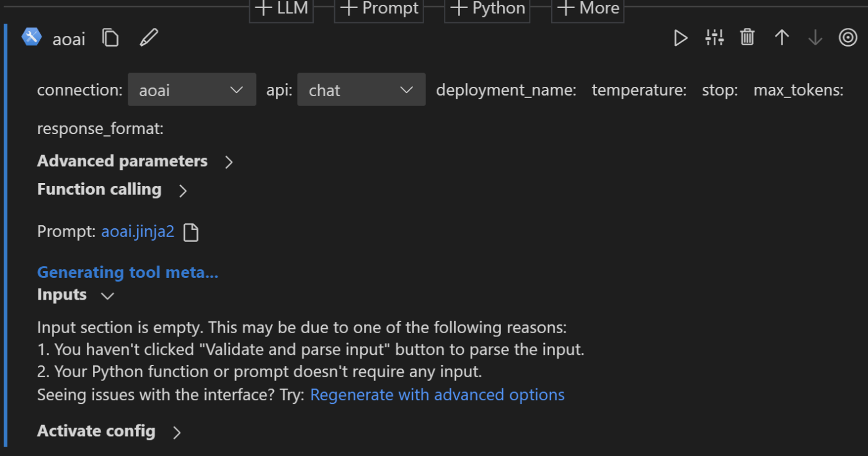Open the aoai.jinja2 prompt link
The image size is (868, 456).
click(x=138, y=233)
